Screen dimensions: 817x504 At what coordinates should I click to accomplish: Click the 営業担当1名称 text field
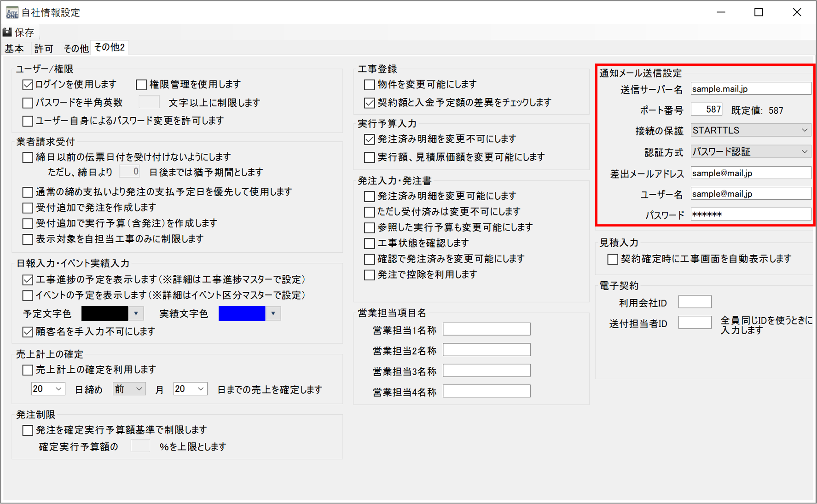click(x=486, y=330)
